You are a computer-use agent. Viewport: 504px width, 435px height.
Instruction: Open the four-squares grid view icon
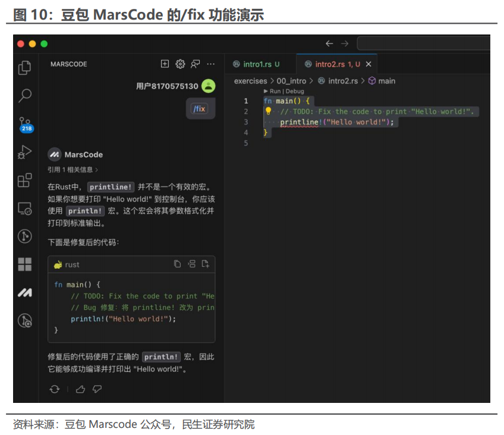[x=25, y=264]
